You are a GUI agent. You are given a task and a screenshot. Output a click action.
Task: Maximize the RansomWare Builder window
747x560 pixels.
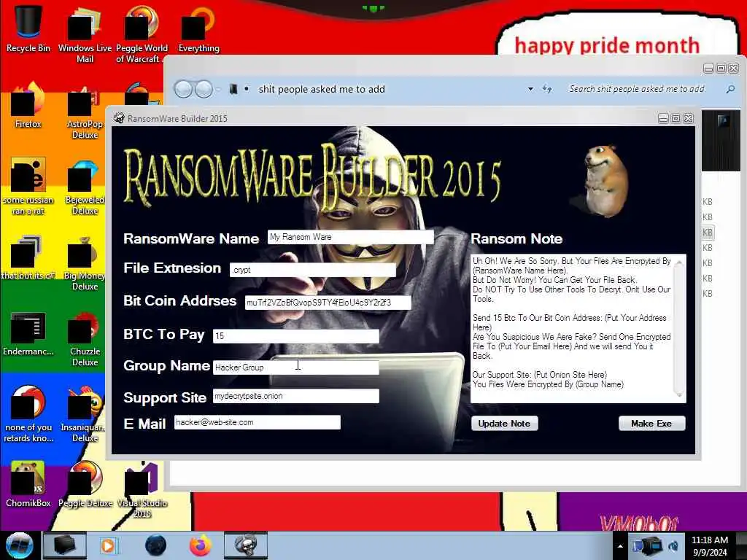point(676,119)
